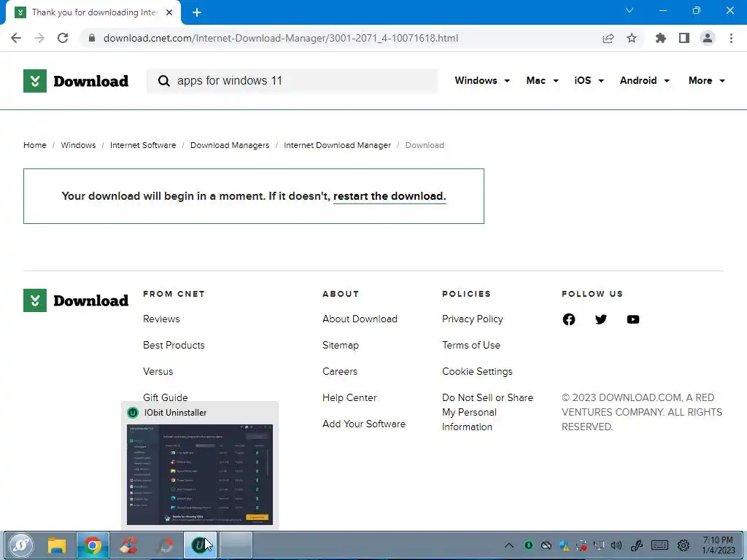
Task: Click the search magnifier icon
Action: point(163,81)
